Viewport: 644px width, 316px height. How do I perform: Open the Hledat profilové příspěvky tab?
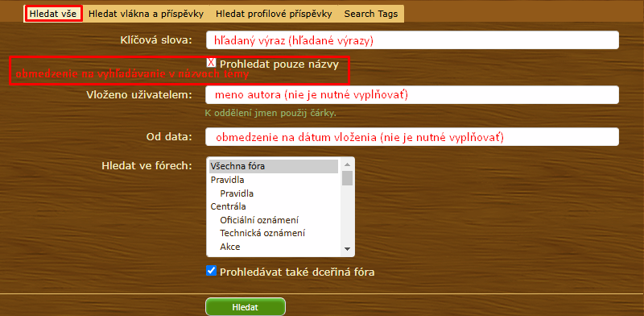tap(274, 14)
